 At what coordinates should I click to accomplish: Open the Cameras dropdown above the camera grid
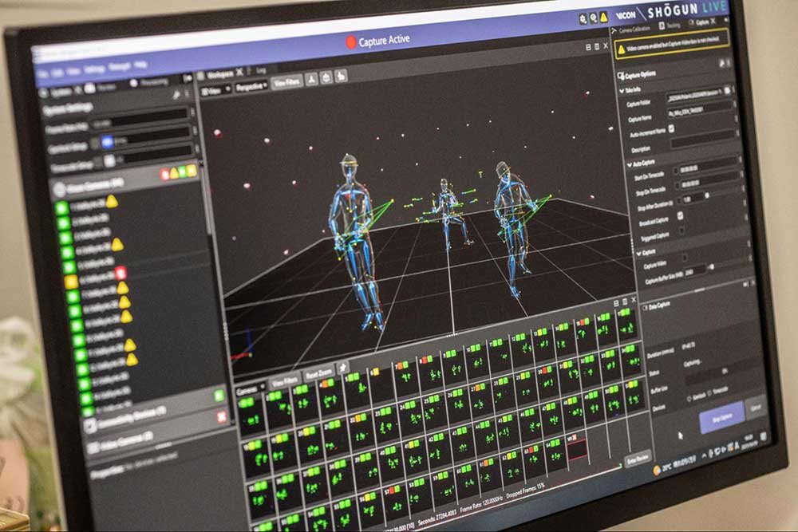250,389
